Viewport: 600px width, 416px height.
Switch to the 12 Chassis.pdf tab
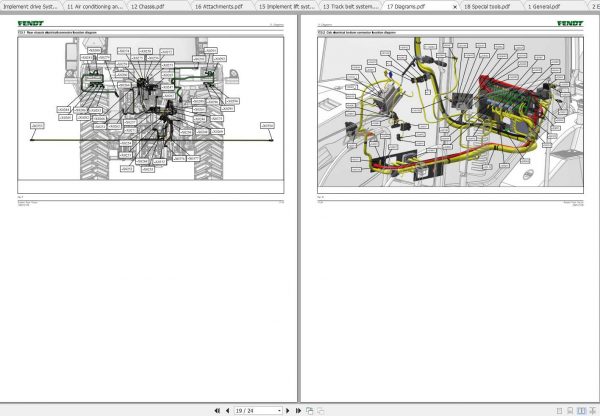click(158, 6)
